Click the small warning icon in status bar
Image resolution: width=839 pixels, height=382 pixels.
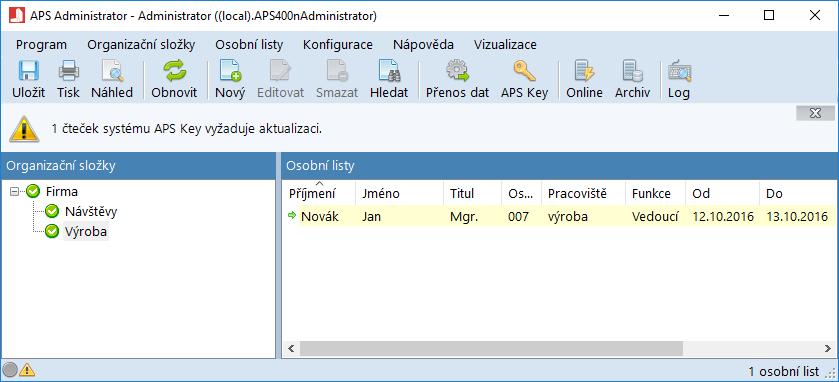pyautogui.click(x=27, y=370)
